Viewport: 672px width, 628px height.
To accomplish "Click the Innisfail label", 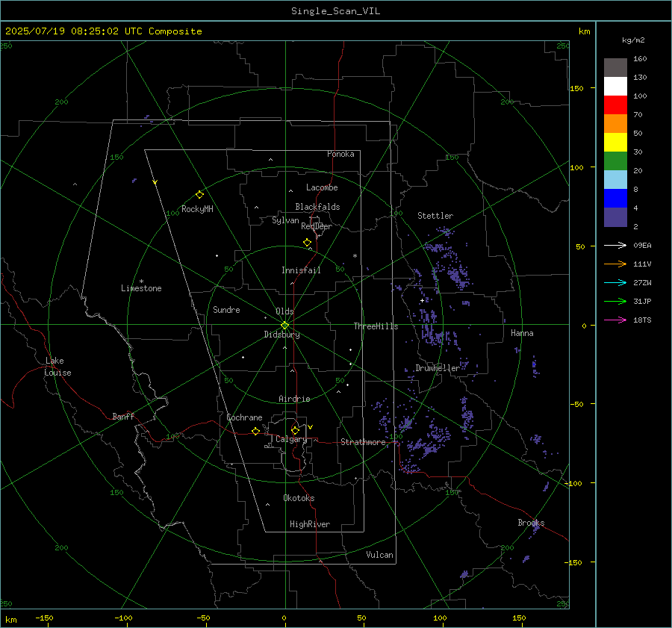I will pyautogui.click(x=301, y=270).
